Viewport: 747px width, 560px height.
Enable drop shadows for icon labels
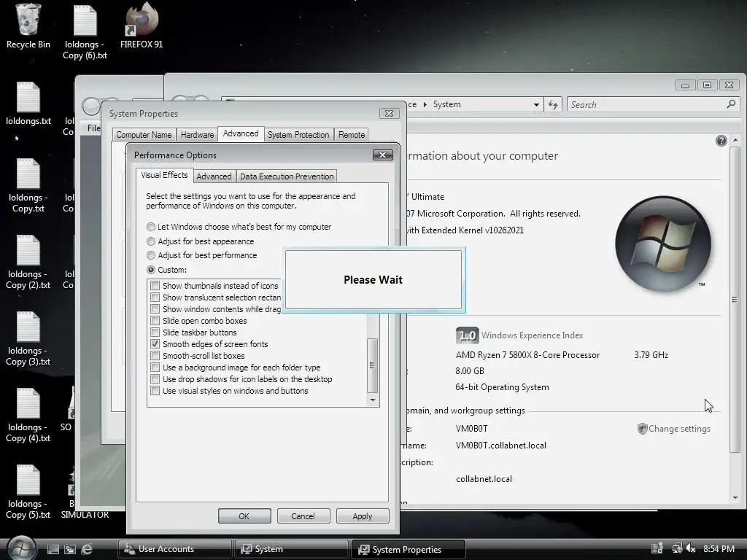point(155,379)
